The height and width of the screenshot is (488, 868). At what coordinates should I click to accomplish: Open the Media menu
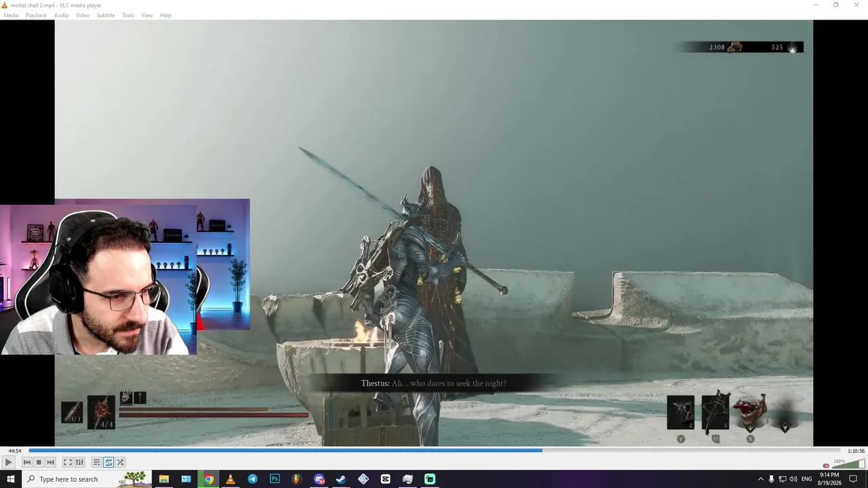point(11,15)
